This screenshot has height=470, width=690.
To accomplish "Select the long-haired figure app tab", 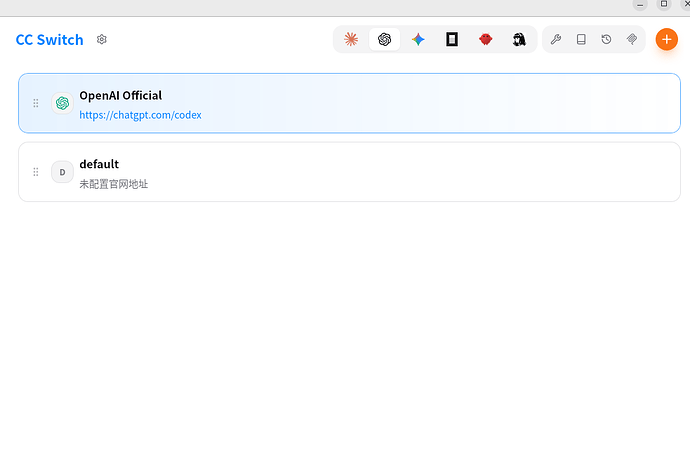I will click(x=519, y=40).
